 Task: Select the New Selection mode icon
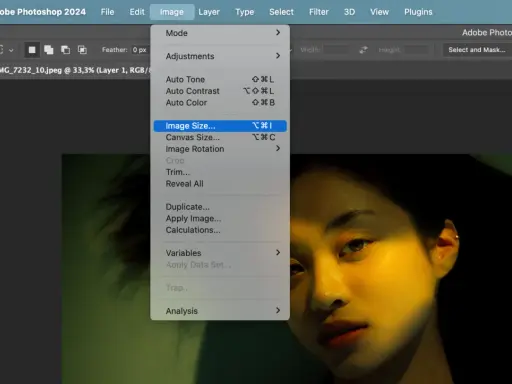[32, 50]
